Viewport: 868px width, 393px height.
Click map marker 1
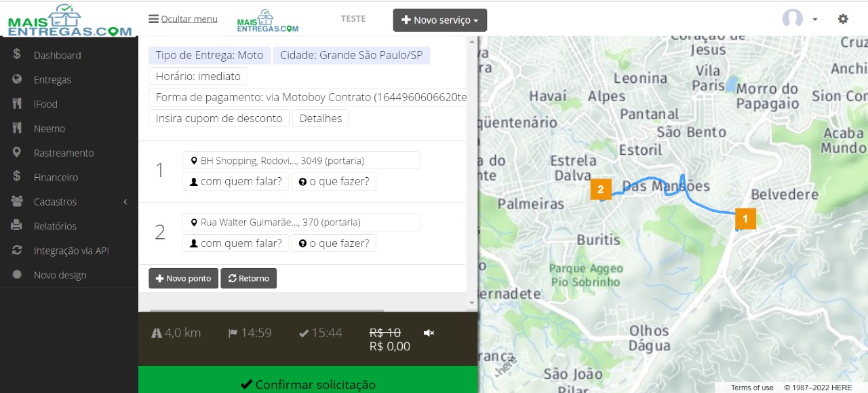click(x=745, y=219)
